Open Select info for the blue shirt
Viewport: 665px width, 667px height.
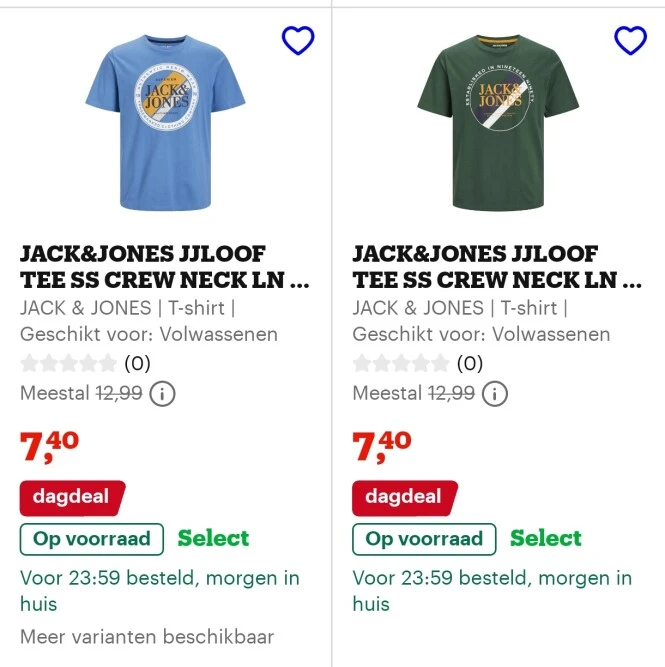coord(213,539)
